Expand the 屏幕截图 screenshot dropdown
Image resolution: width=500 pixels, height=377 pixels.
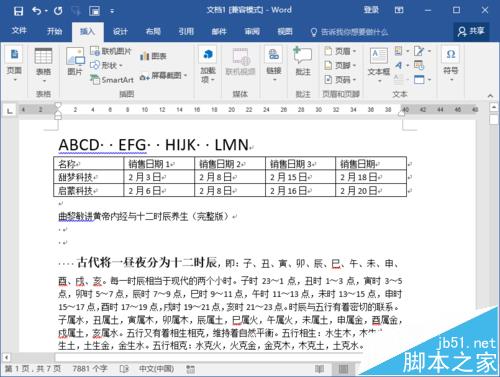[x=164, y=76]
